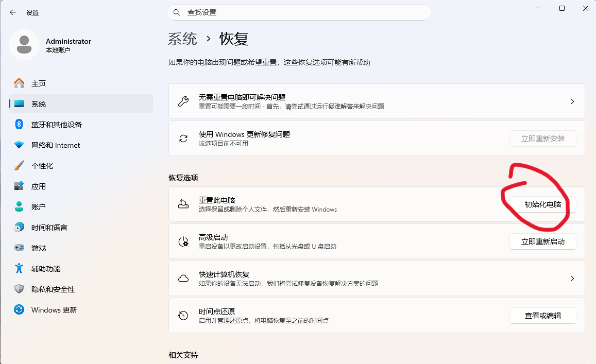
Task: Click the Wi-Fi icon for 网络和 Internet
Action: coord(19,145)
